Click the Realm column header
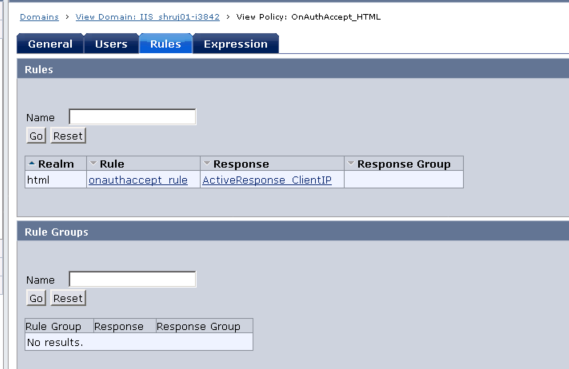Viewport: 569px width, 369px height. coord(56,164)
